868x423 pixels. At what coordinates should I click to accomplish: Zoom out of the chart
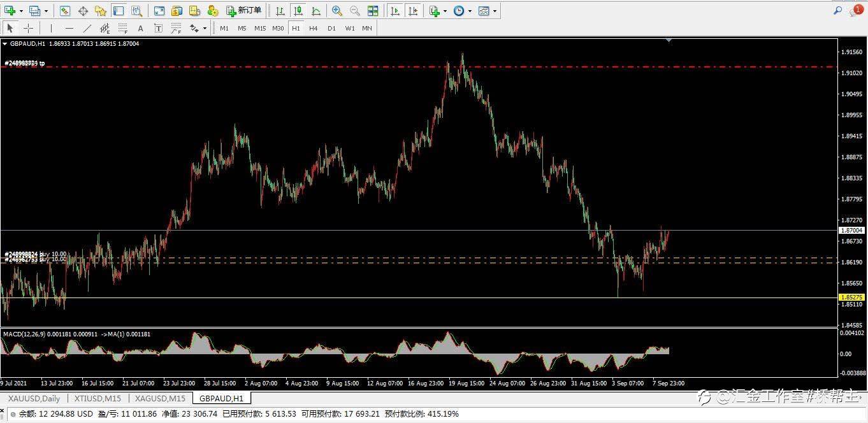tap(355, 11)
